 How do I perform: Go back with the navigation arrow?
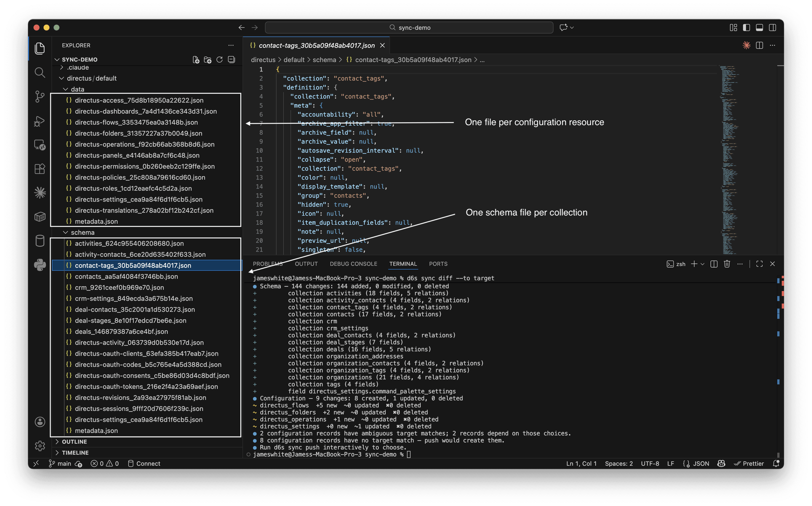click(x=241, y=28)
